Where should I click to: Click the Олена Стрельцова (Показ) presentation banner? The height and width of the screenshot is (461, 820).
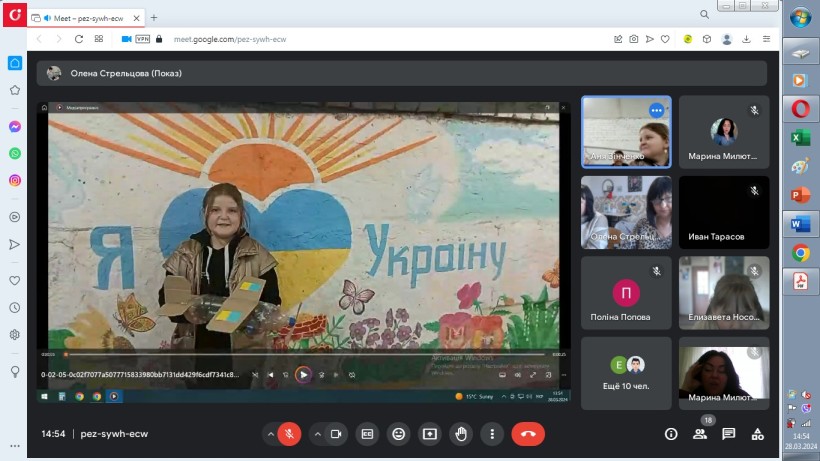pyautogui.click(x=402, y=73)
